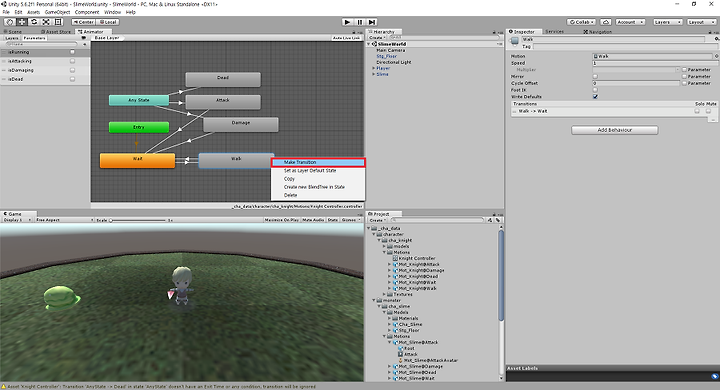Click the Add Behaviour button
Screen dimensions: 720x390
(x=614, y=130)
